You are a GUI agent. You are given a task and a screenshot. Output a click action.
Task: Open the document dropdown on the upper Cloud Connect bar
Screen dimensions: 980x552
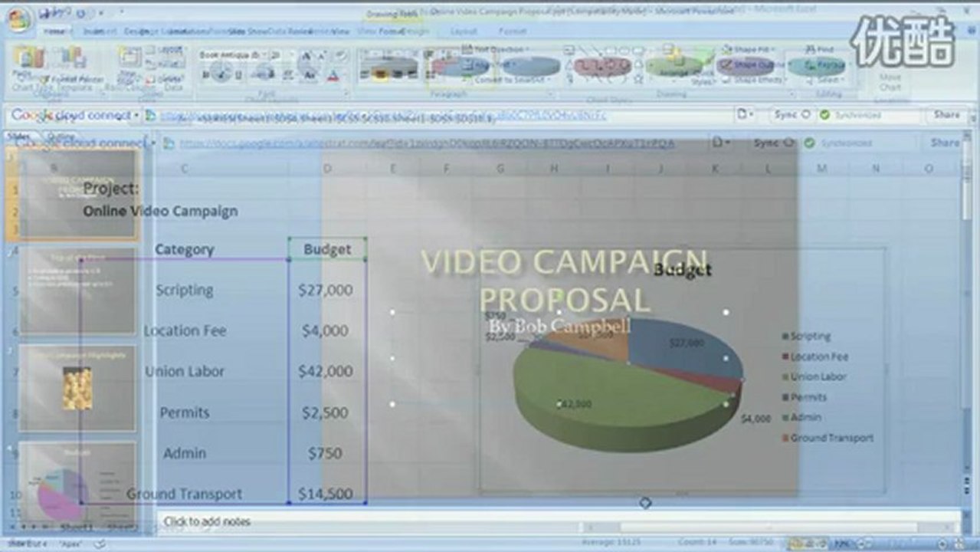click(x=746, y=114)
